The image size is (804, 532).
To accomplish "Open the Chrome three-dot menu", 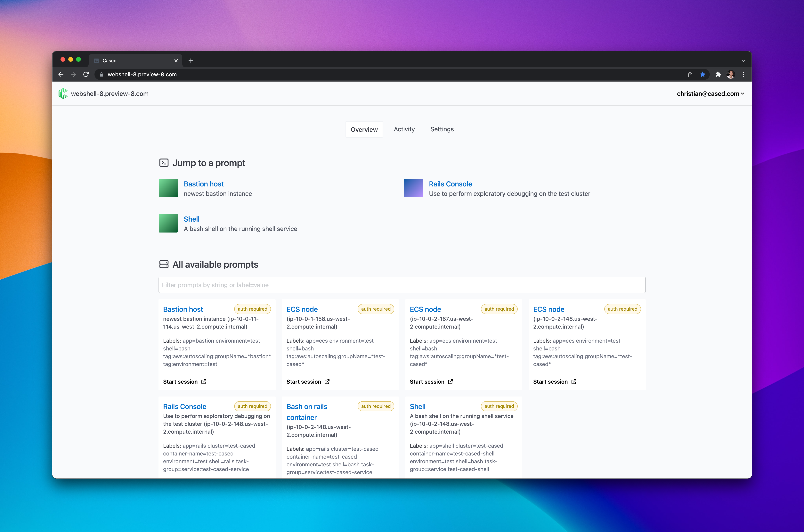I will pyautogui.click(x=743, y=74).
